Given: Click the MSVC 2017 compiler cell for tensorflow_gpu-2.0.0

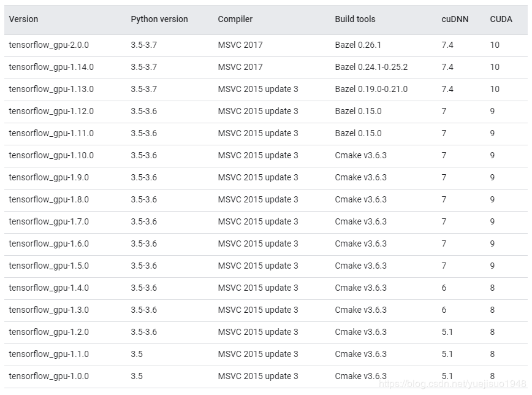Looking at the screenshot, I should [240, 45].
